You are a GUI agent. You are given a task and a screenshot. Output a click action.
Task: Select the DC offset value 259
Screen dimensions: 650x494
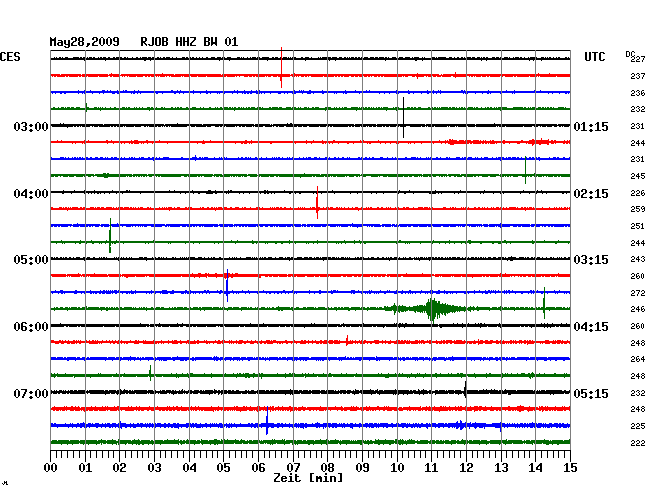coord(638,209)
